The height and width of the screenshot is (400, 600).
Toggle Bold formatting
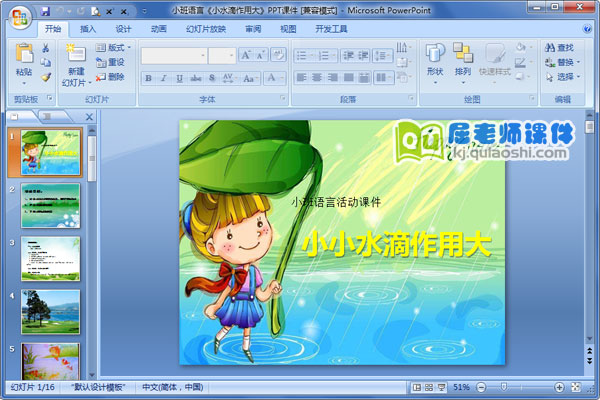click(x=148, y=78)
